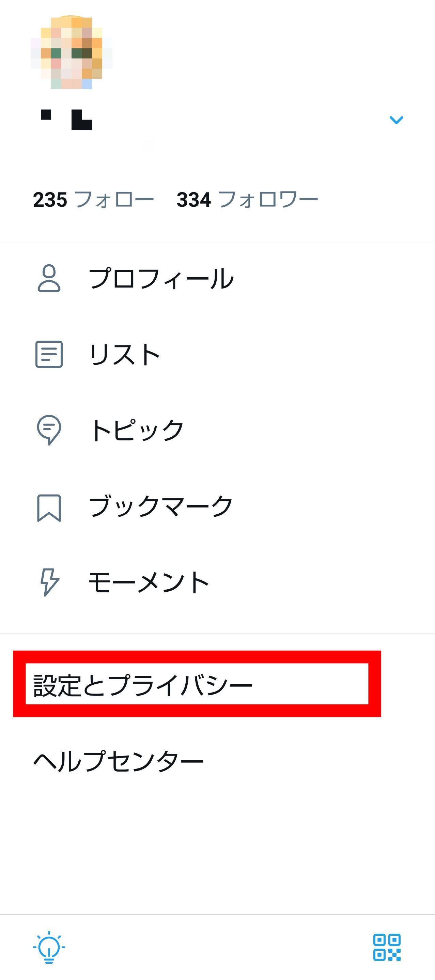Tap the profile person icon

[49, 278]
